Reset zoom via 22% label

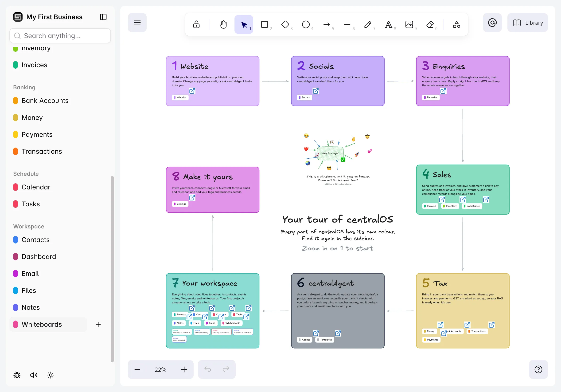[160, 369]
